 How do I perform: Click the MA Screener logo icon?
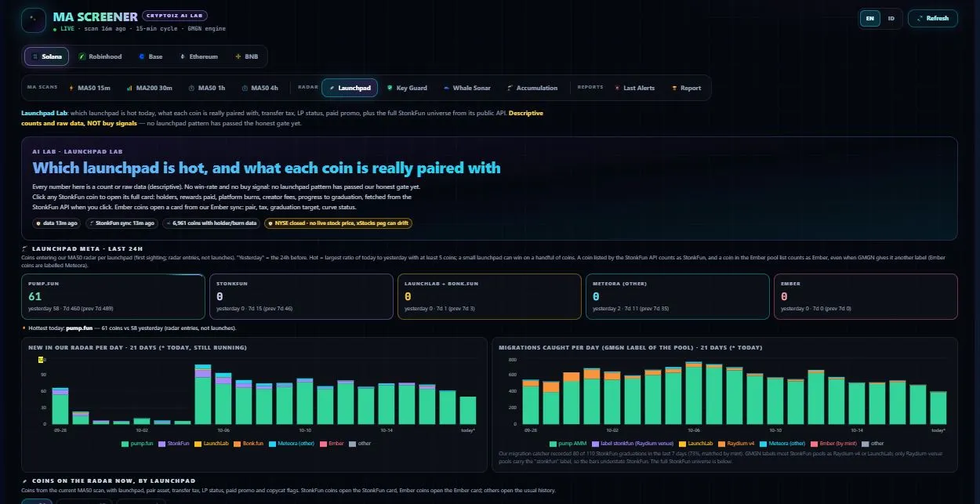tap(34, 20)
